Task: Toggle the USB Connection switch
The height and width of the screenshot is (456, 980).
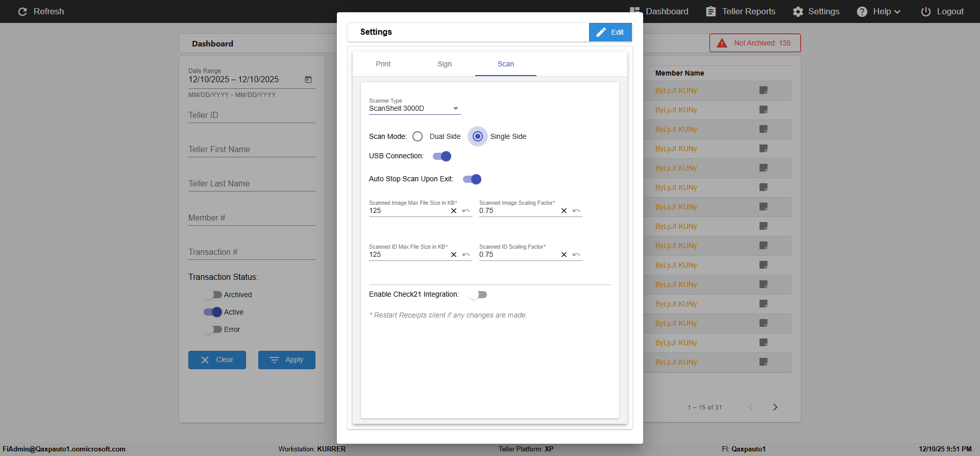Action: point(442,156)
